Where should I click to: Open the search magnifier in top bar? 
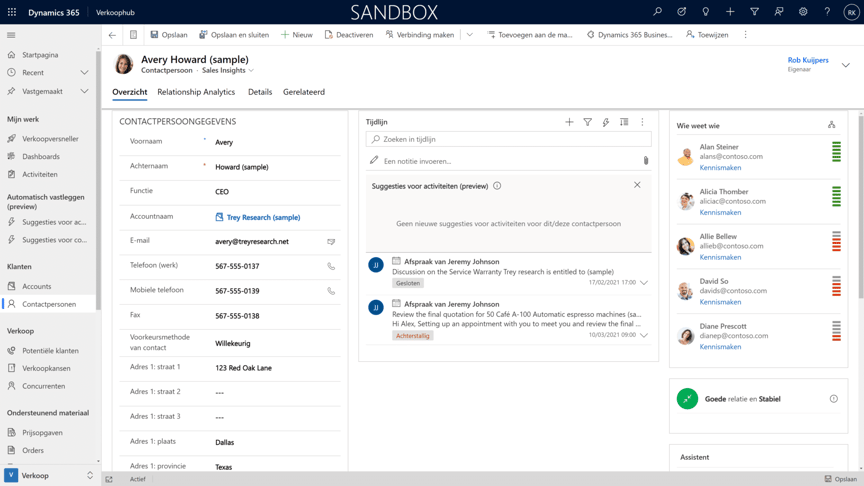pos(657,12)
